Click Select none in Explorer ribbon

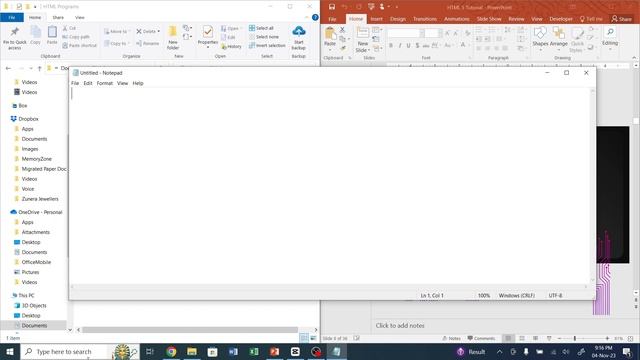point(264,37)
